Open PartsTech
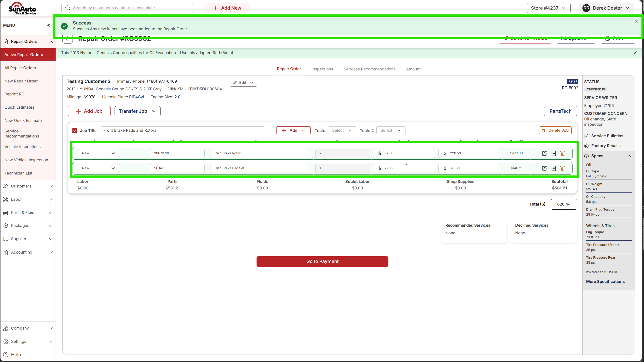 coord(560,111)
